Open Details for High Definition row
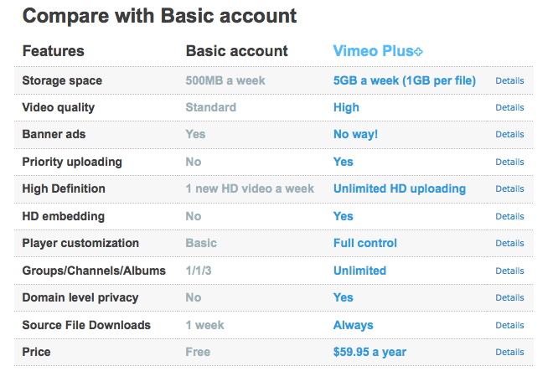The height and width of the screenshot is (392, 553). pyautogui.click(x=509, y=188)
